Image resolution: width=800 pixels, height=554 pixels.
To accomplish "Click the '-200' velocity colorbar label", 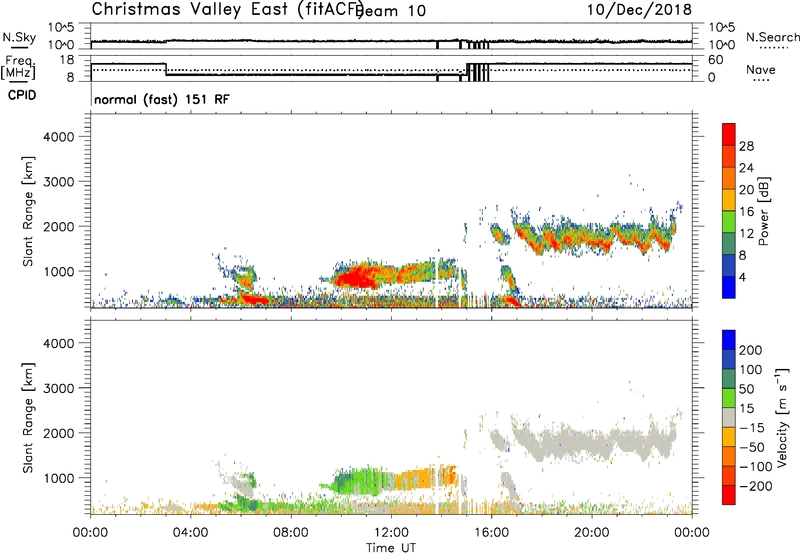I will pyautogui.click(x=756, y=486).
